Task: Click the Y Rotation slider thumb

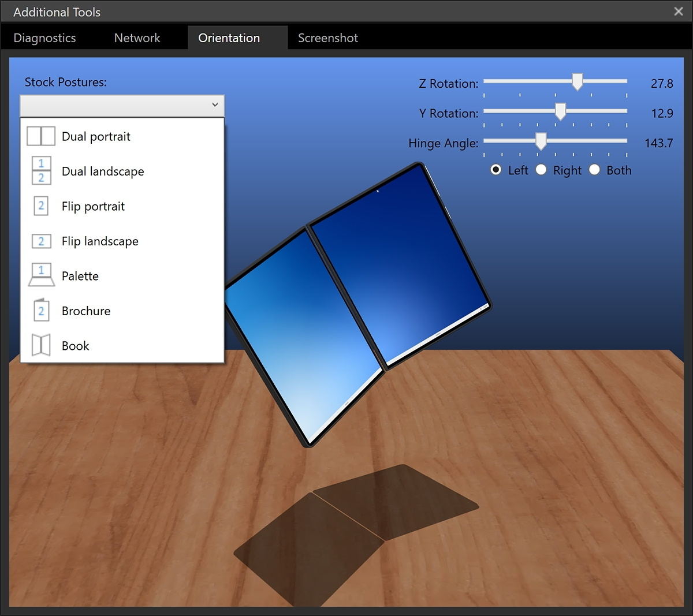Action: [560, 111]
